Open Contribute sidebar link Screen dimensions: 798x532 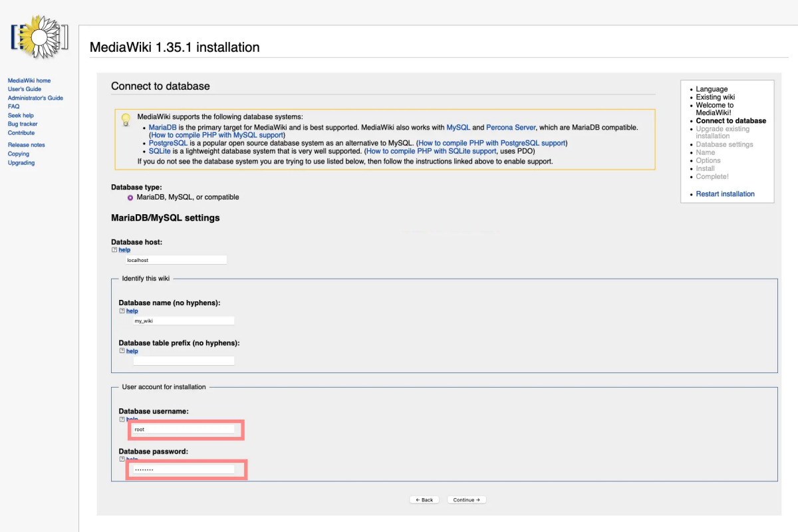coord(21,133)
